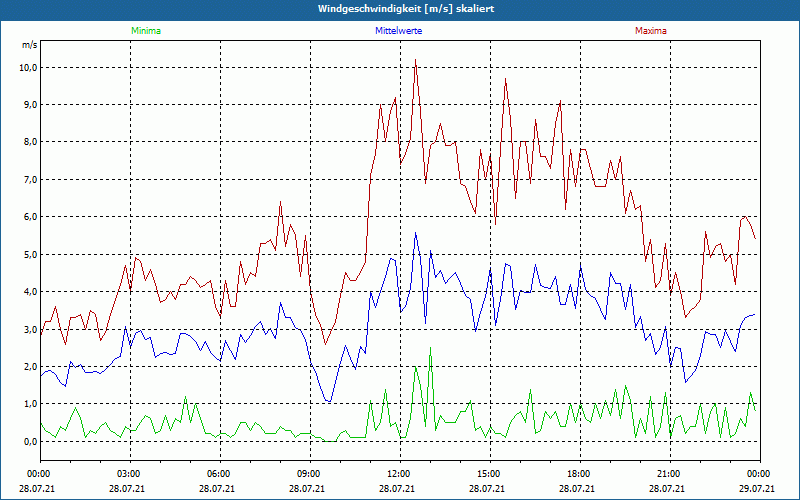Click the m/s axis unit label
This screenshot has height=500, width=800.
29,45
